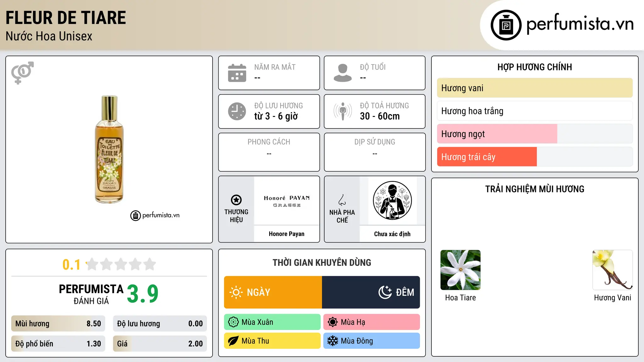Select the Hương trái cây accord bar
This screenshot has width=644, height=362.
click(535, 157)
